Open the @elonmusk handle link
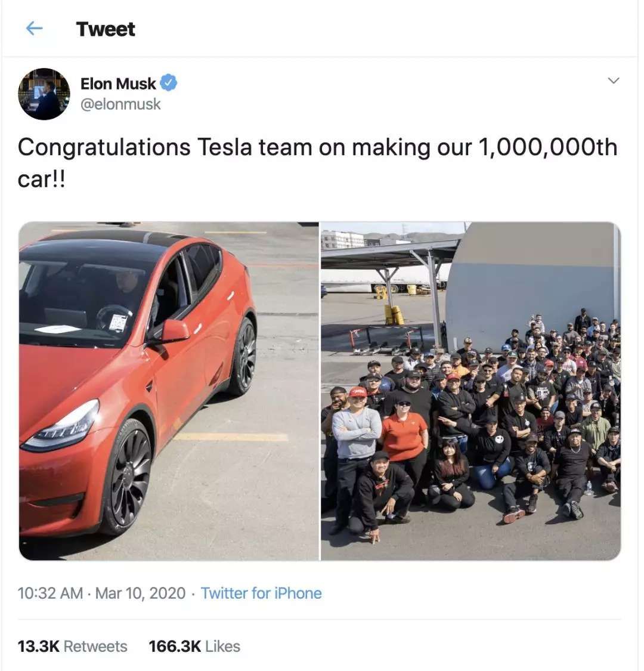 tap(120, 104)
